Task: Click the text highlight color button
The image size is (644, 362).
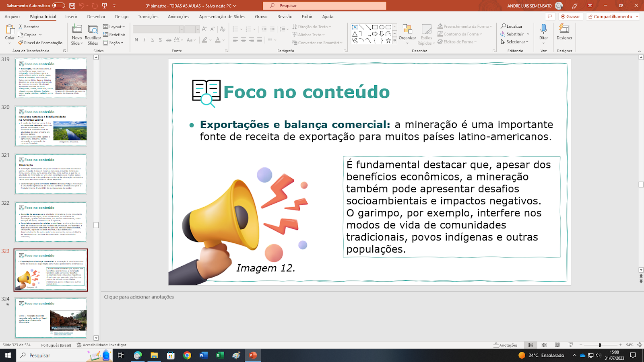Action: pos(205,40)
